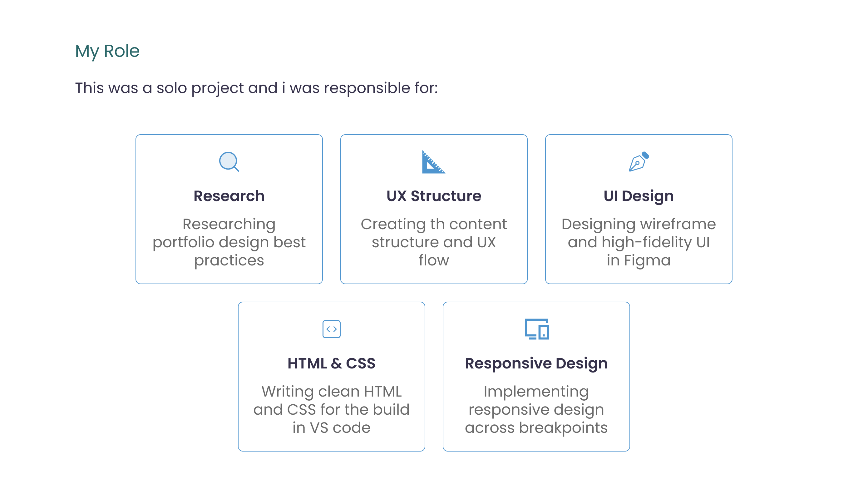Click the "Responsive Design" card title
868x489 pixels.
coord(536,363)
